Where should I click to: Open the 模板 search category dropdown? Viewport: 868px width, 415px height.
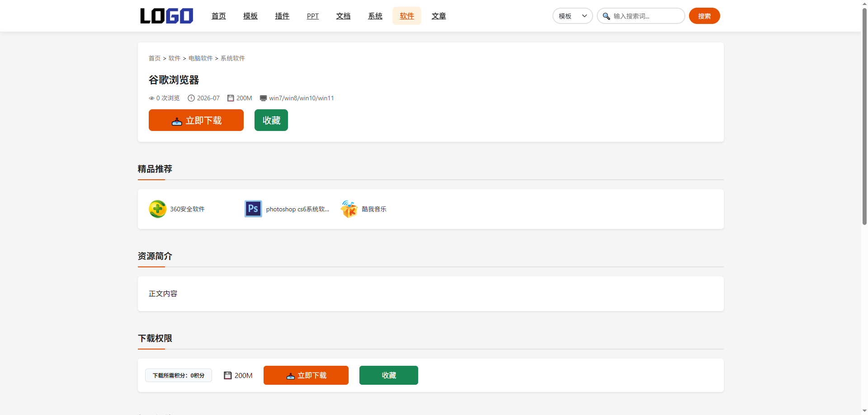pos(572,16)
